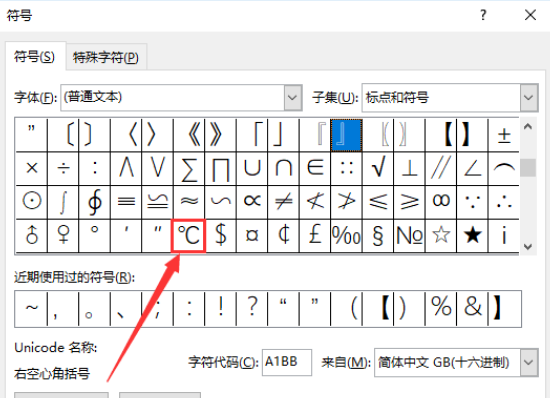Pick the product ∏ symbol
The height and width of the screenshot is (398, 550).
[x=221, y=169]
